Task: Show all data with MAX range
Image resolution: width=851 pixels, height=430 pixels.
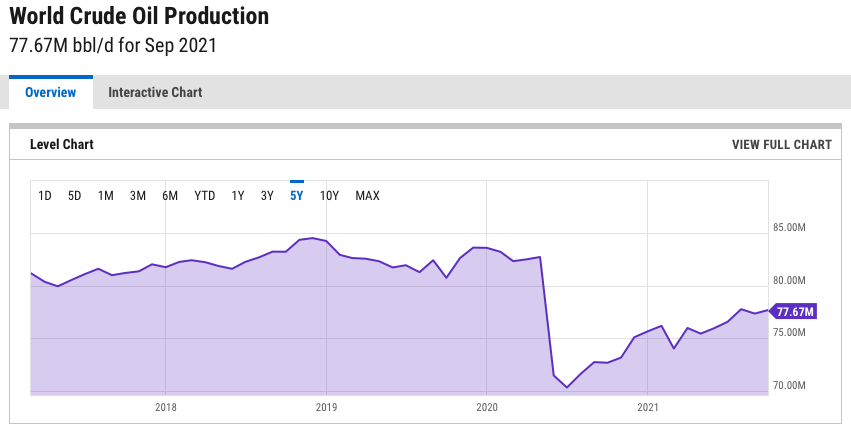Action: 367,196
